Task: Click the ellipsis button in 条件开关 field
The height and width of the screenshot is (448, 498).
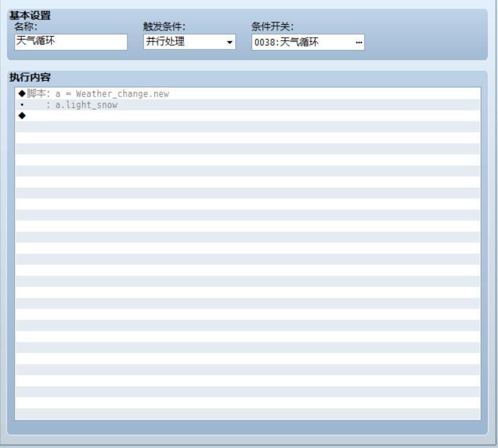Action: pos(358,42)
